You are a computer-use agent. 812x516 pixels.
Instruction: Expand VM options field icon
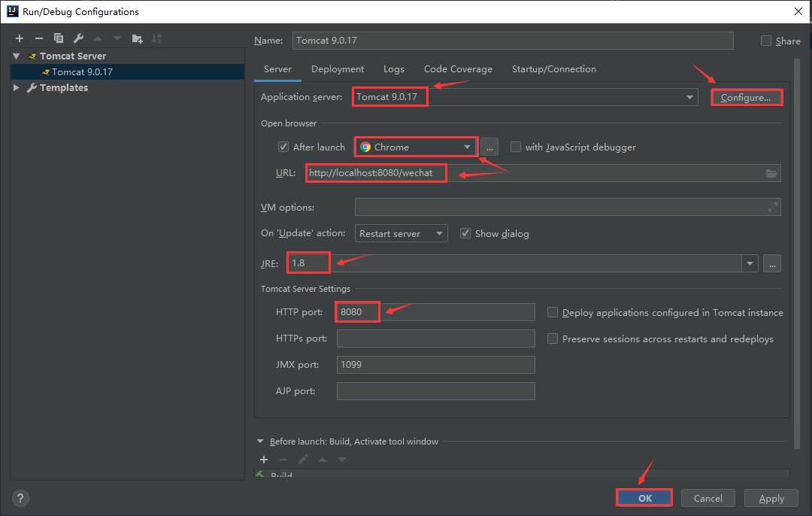click(x=772, y=208)
